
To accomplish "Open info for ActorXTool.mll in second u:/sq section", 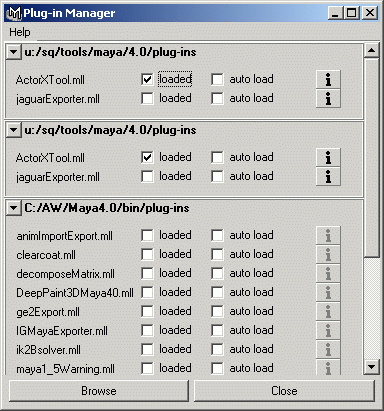I will coord(328,157).
